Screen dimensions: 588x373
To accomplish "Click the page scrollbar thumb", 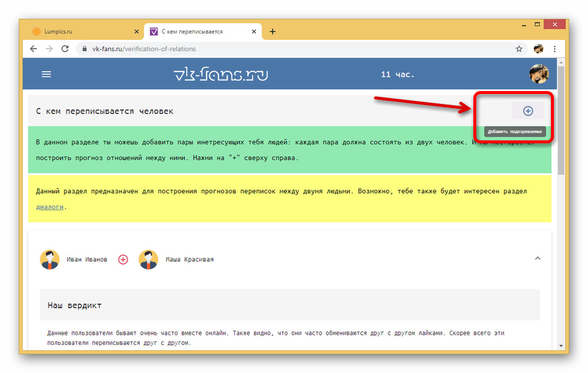I will click(560, 120).
